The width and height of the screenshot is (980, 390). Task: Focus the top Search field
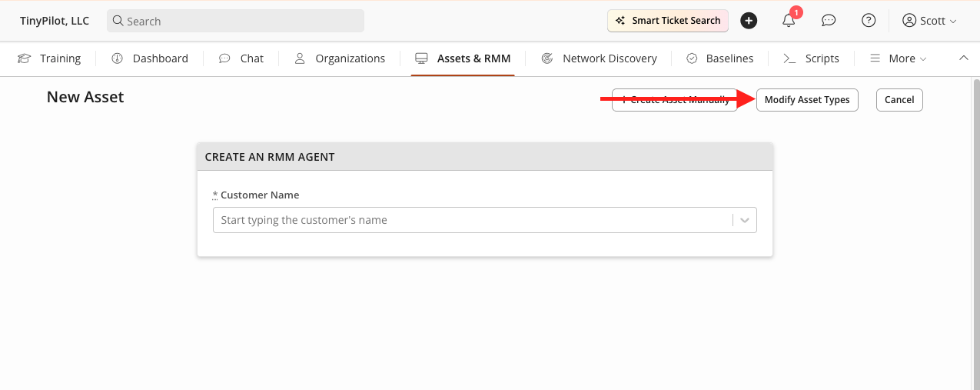[x=235, y=21]
